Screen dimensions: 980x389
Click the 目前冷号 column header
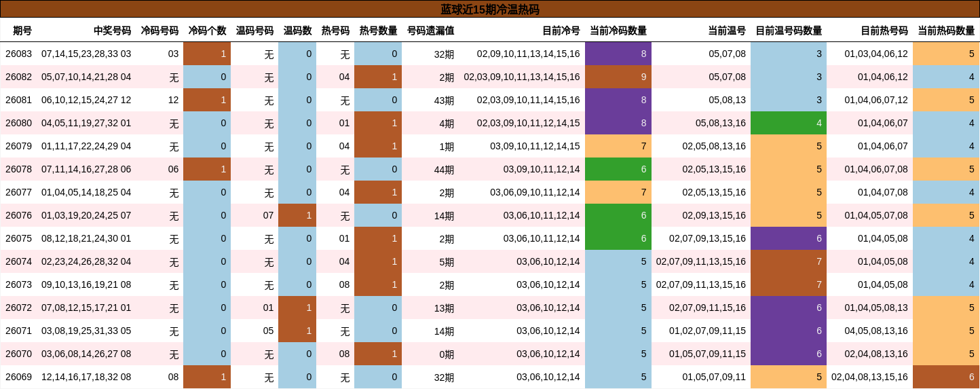(x=561, y=31)
